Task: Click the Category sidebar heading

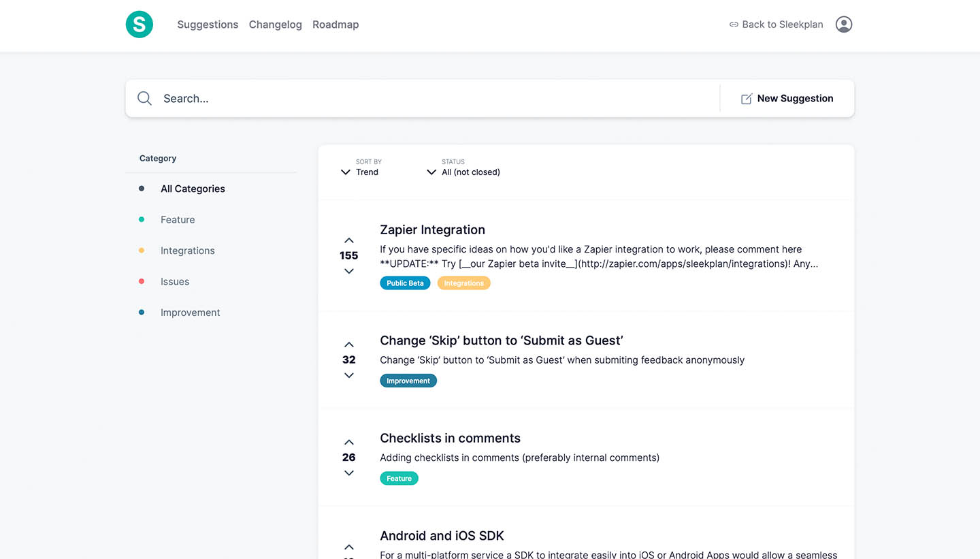Action: pos(158,159)
